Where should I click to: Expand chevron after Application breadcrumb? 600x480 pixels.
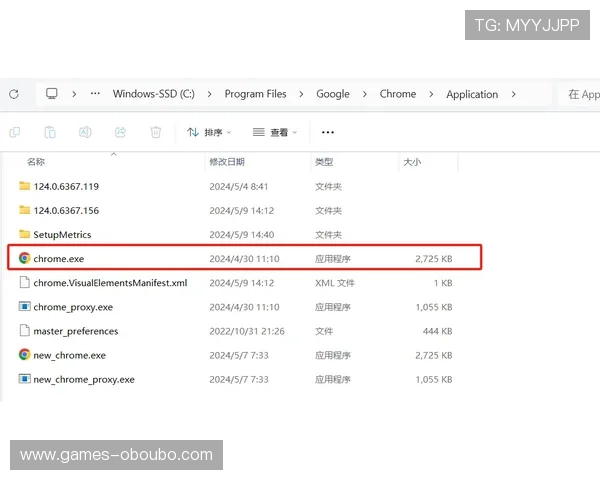[514, 94]
